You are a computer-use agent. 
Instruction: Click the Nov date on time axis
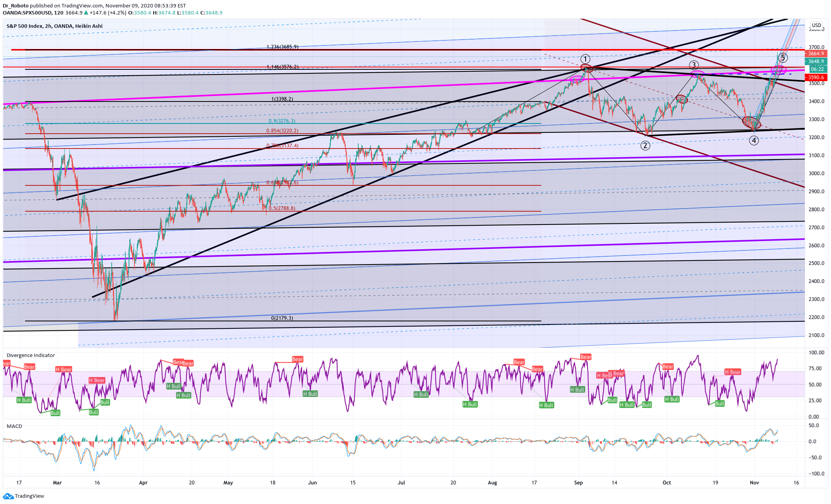(754, 483)
